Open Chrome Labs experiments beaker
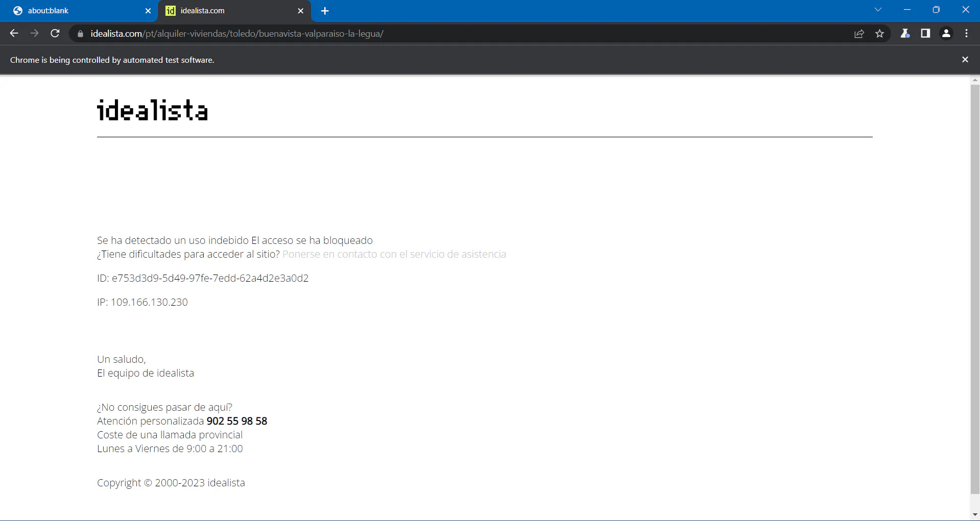 (x=905, y=33)
